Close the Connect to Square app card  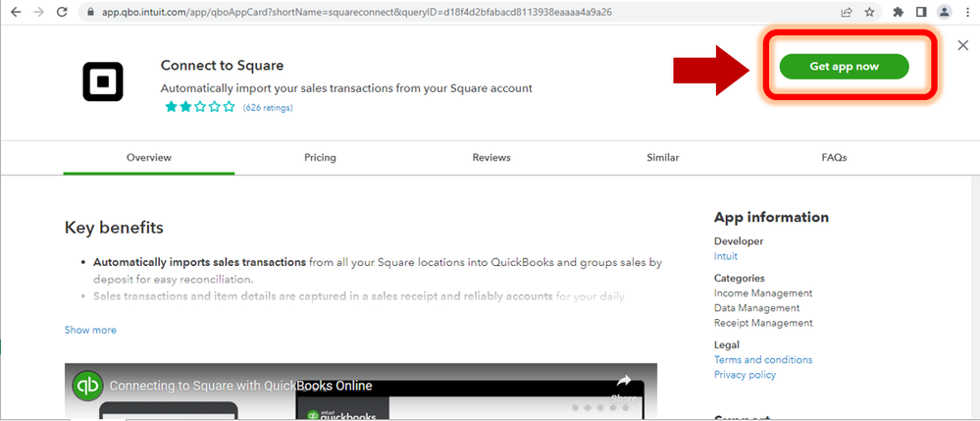point(963,45)
